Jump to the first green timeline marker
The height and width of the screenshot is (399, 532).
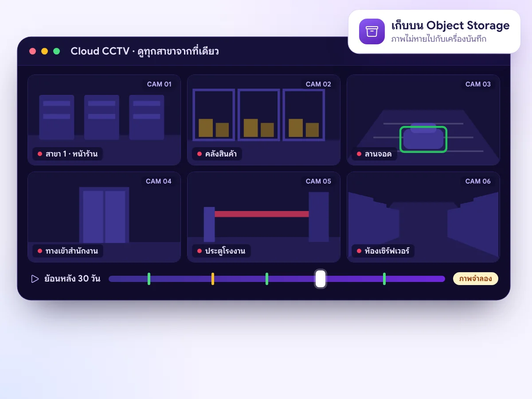[149, 279]
